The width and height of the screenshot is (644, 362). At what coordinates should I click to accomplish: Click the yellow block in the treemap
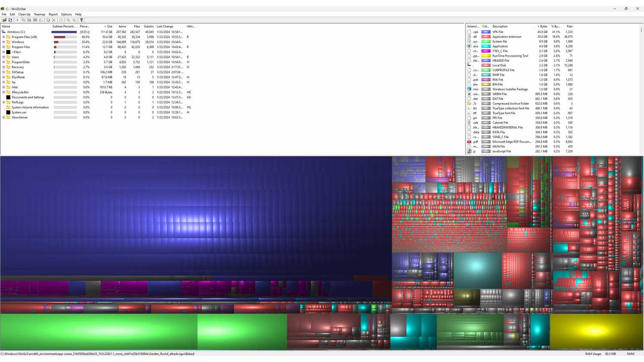596,332
